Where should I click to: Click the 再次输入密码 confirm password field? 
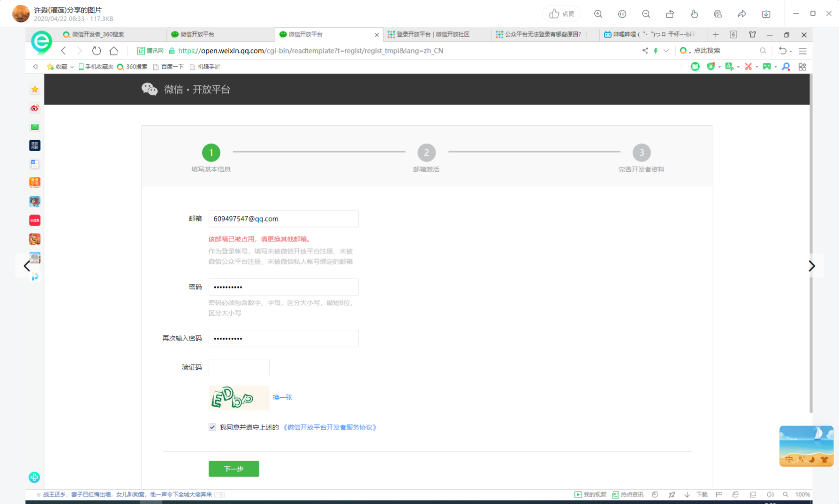pos(283,338)
